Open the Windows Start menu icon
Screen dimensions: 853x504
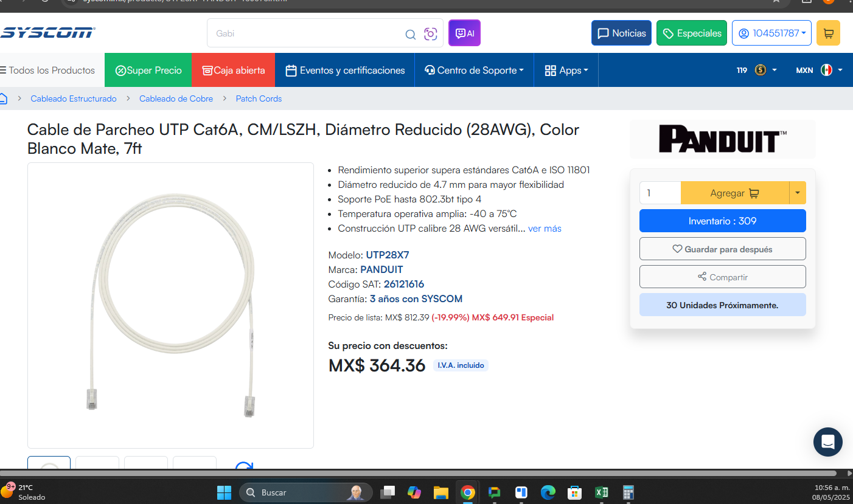click(x=224, y=492)
